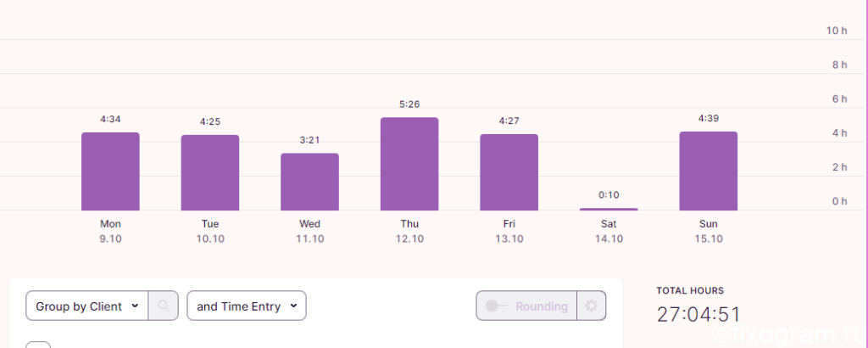The height and width of the screenshot is (348, 868).
Task: Click the Mon 9.10 axis label
Action: (x=111, y=231)
